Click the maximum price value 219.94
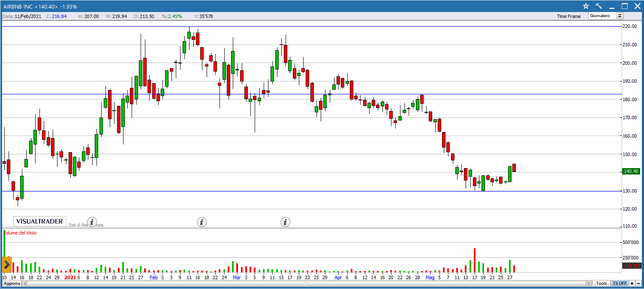 [x=119, y=16]
